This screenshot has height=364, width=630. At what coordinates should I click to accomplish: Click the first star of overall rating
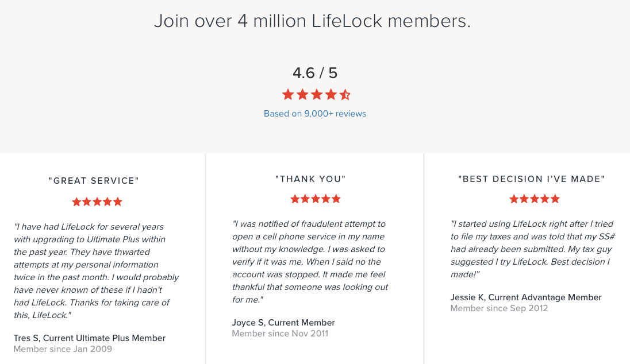click(288, 95)
